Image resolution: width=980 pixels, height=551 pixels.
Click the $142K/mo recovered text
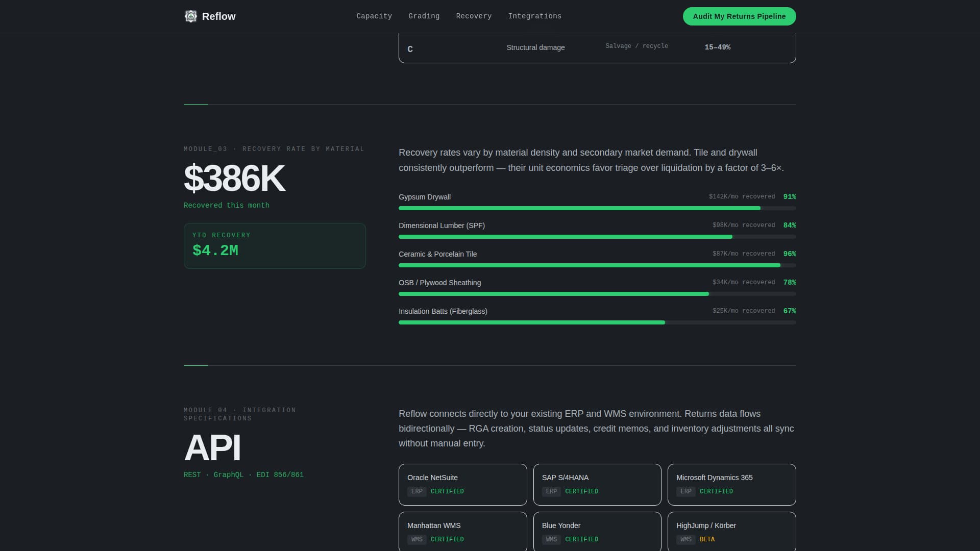tap(742, 196)
